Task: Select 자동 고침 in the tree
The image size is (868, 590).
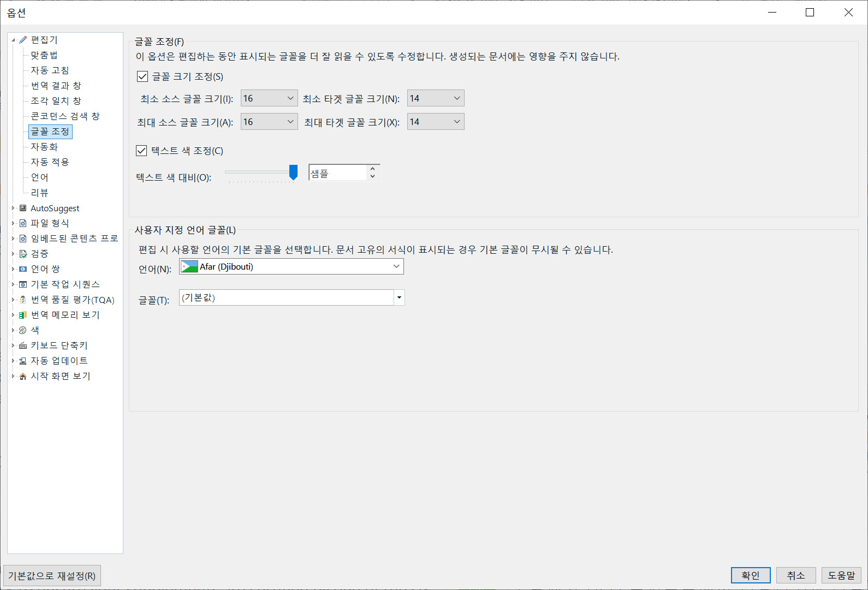Action: pos(50,70)
